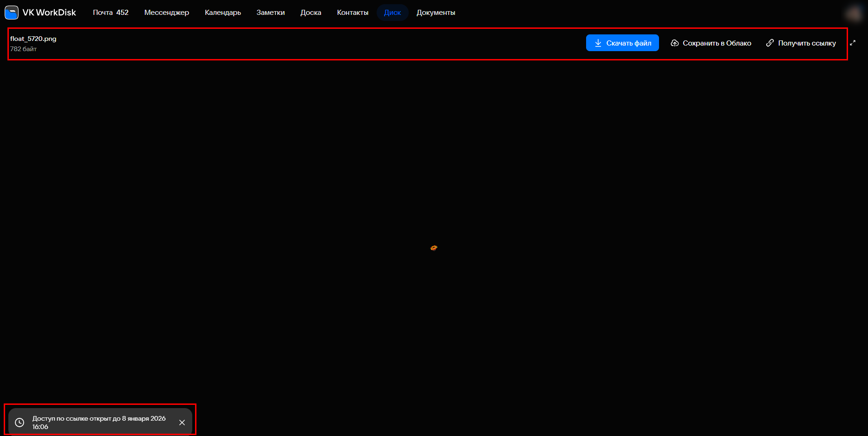Click the link access expiry message text
The image size is (868, 436).
click(99, 423)
